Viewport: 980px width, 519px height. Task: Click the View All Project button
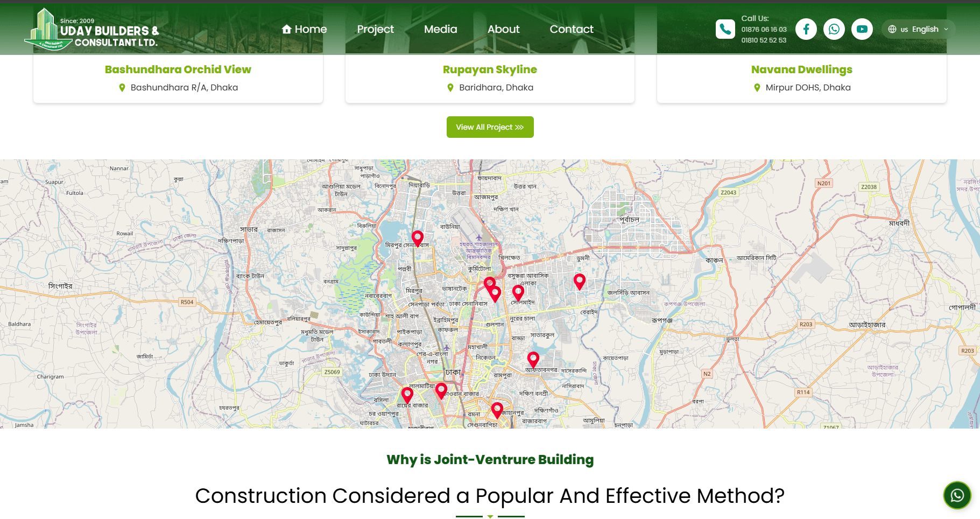(490, 127)
